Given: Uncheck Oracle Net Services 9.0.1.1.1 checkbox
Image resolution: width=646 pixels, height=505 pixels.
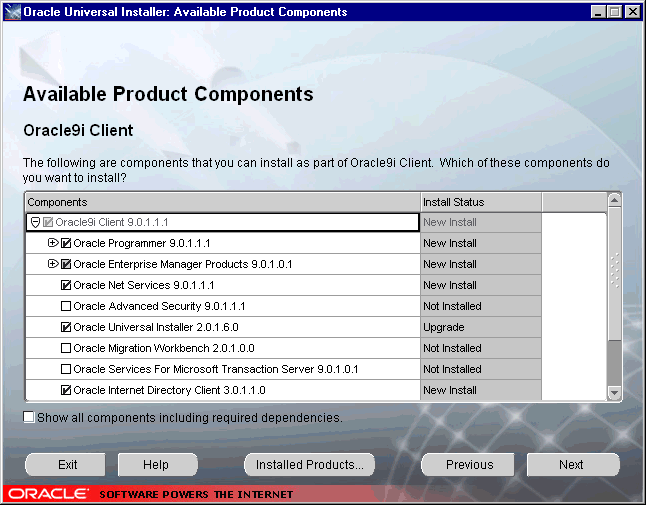Looking at the screenshot, I should [66, 285].
